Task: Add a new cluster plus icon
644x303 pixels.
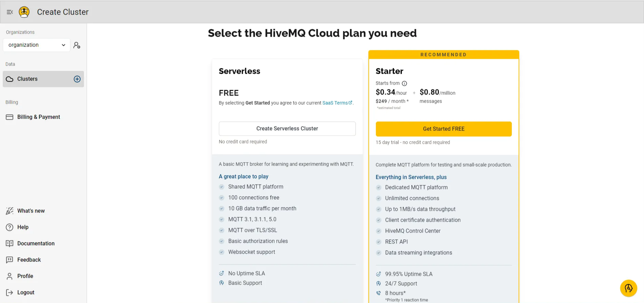Action: coord(77,79)
